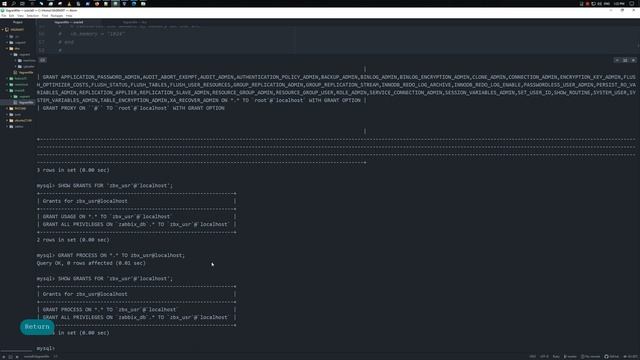Close all terminals via status bar X icon
Image resolution: width=640 pixels, height=360 pixels.
coord(17,356)
